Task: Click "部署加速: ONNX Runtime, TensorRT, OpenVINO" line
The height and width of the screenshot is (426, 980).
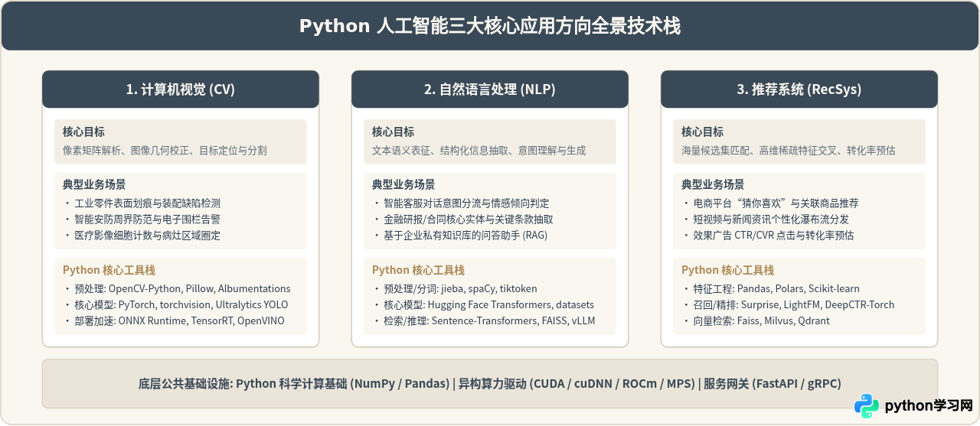Action: pos(179,321)
